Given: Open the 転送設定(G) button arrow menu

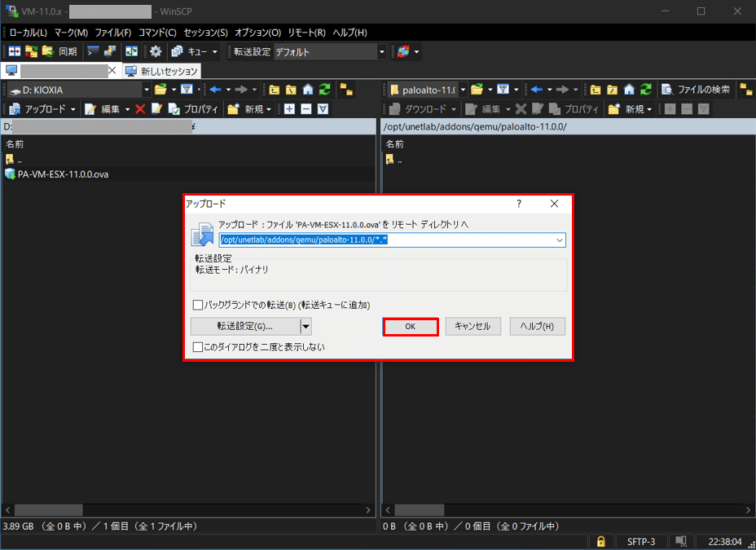Looking at the screenshot, I should [x=305, y=327].
